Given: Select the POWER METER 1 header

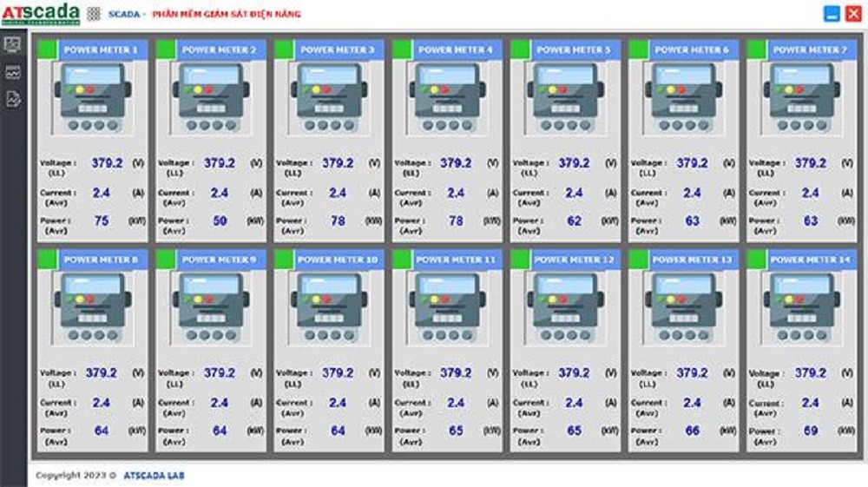Looking at the screenshot, I should pyautogui.click(x=102, y=49).
